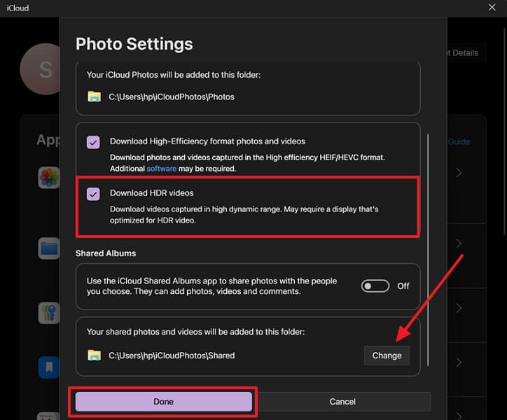Open the Guide link in the background window
This screenshot has height=420, width=507.
(459, 141)
